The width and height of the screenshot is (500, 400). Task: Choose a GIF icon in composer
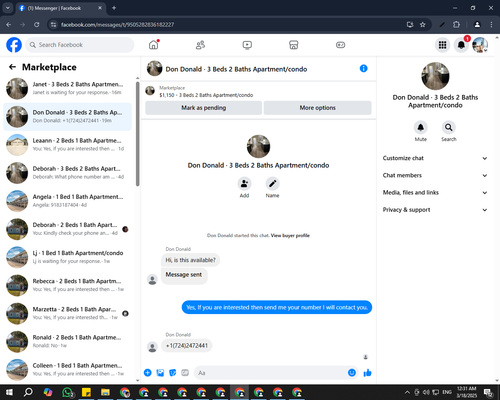185,373
